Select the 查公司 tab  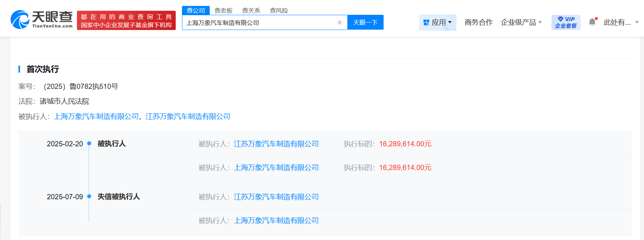(x=196, y=10)
